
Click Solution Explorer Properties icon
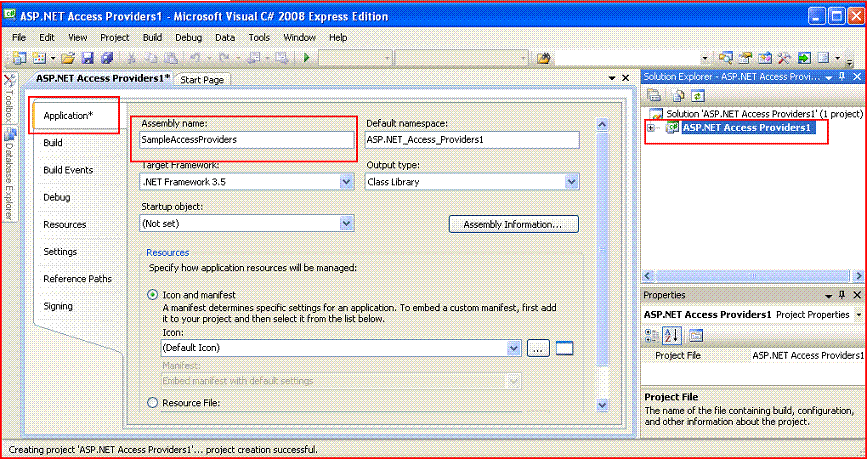point(654,95)
